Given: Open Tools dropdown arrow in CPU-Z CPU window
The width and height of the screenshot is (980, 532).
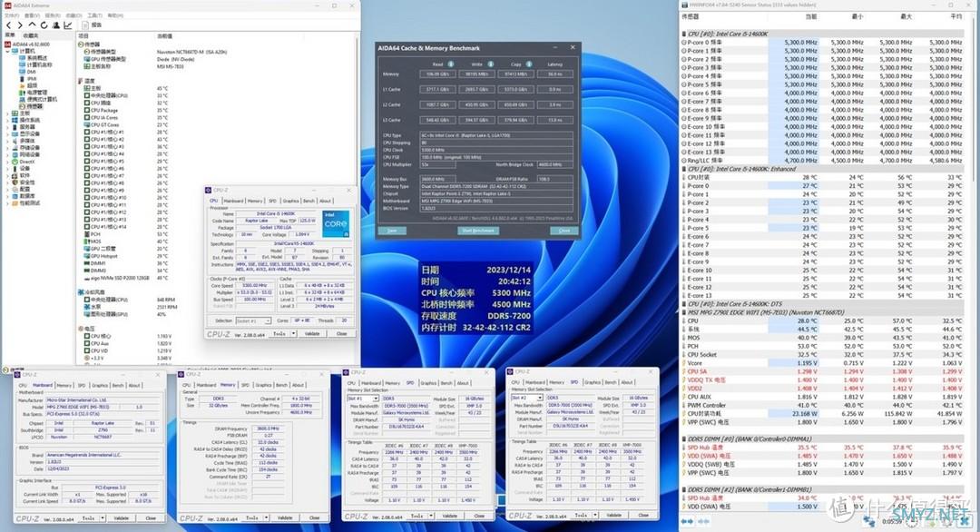Looking at the screenshot, I should (x=293, y=333).
